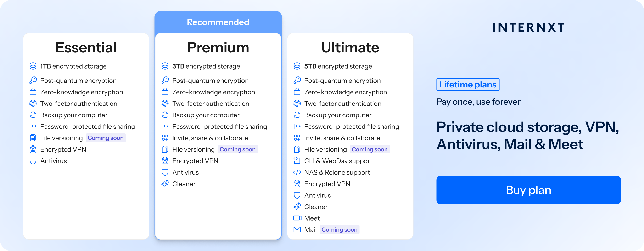Click the backup sync arrows icon under Essential
Image resolution: width=644 pixels, height=251 pixels.
point(33,115)
